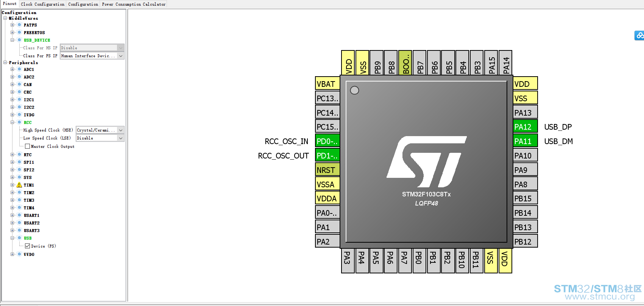
Task: Click the PB12 pin on the chip
Action: pos(525,242)
